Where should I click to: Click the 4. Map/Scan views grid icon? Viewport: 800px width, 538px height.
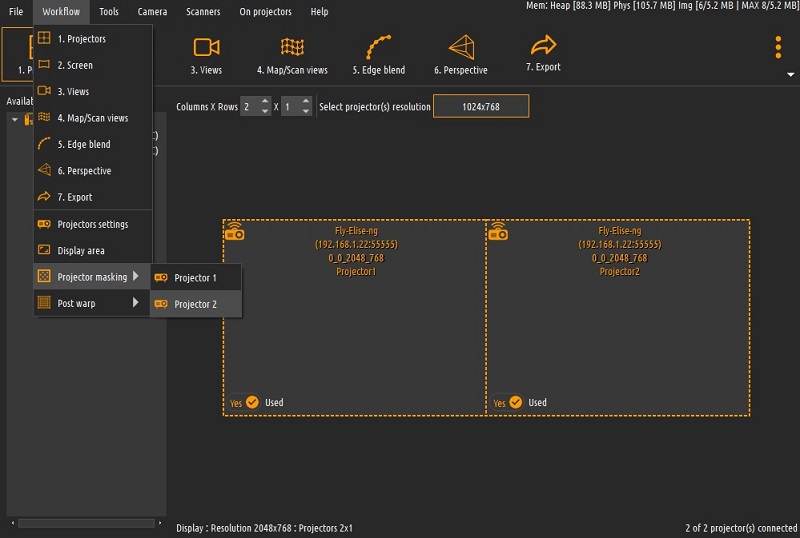coord(292,47)
